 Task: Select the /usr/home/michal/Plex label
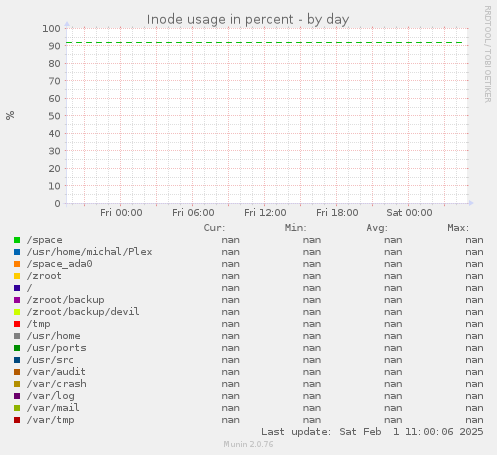coord(89,252)
